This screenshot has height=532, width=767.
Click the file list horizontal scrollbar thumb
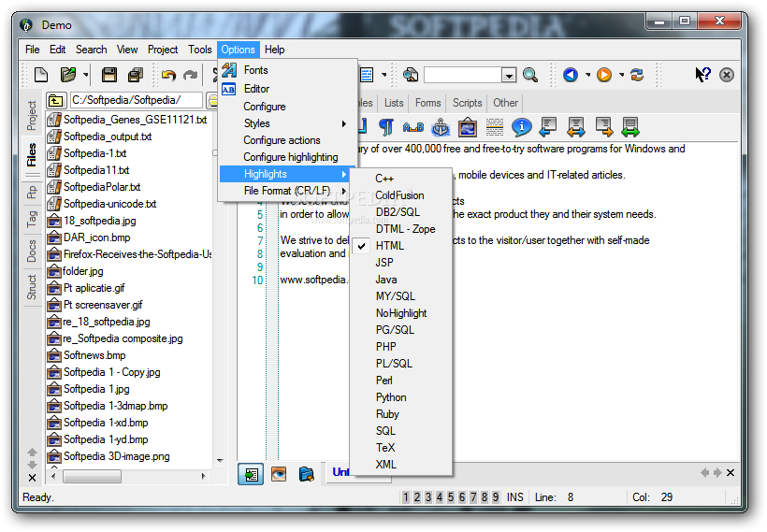[92, 476]
